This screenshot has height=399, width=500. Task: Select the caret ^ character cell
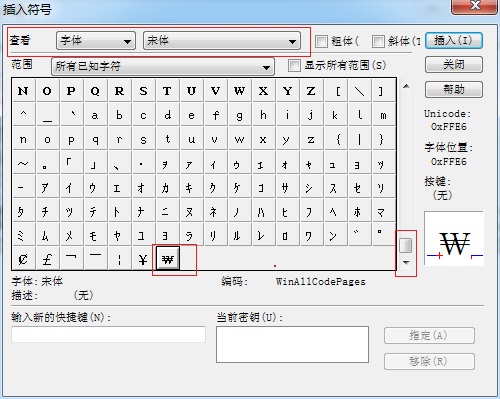tap(23, 115)
